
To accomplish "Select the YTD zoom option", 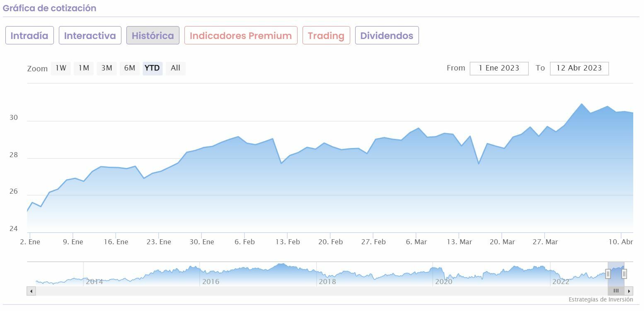I will tap(152, 68).
